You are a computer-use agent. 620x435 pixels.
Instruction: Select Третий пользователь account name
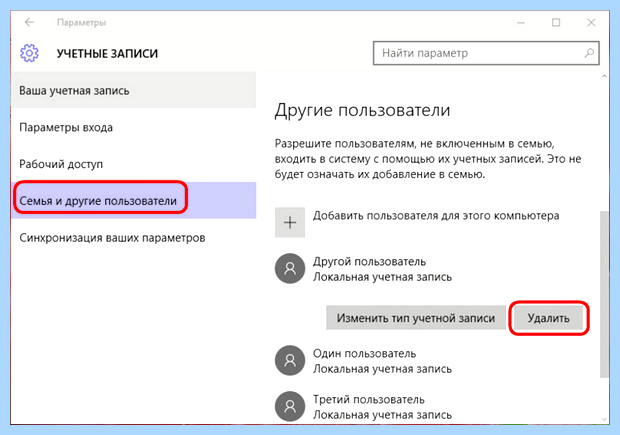tap(369, 399)
